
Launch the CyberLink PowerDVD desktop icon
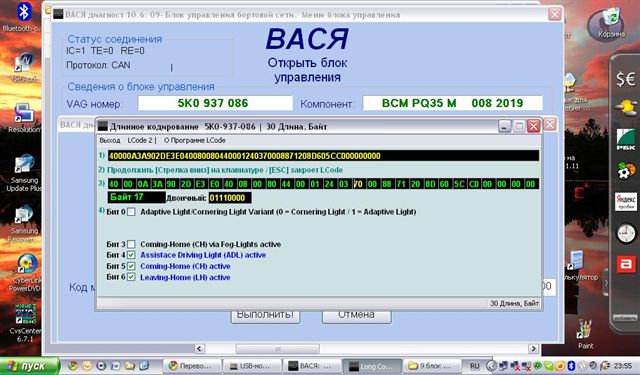coord(24,273)
